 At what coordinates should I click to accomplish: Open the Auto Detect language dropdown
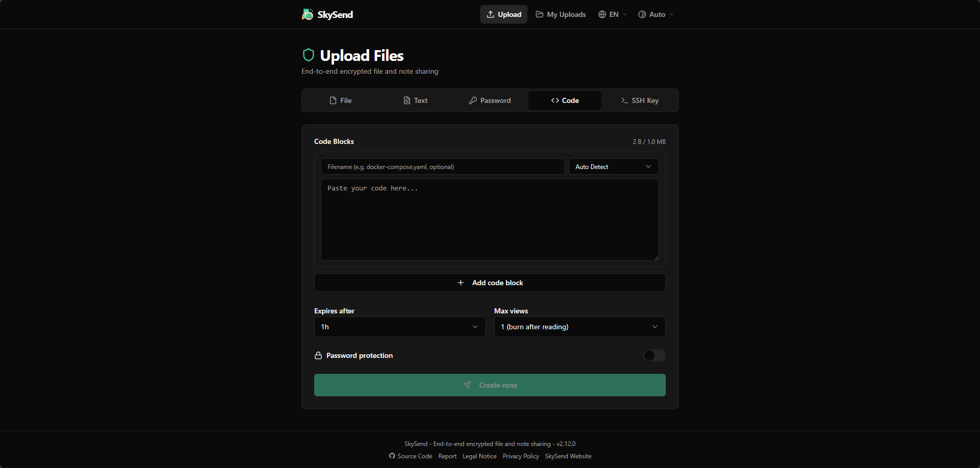pos(614,166)
